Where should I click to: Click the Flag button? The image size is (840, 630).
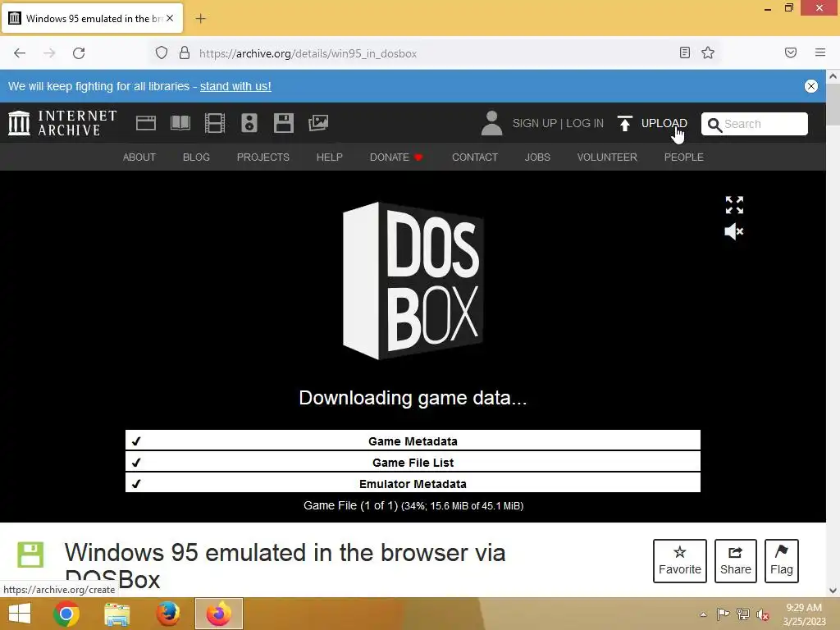point(782,561)
